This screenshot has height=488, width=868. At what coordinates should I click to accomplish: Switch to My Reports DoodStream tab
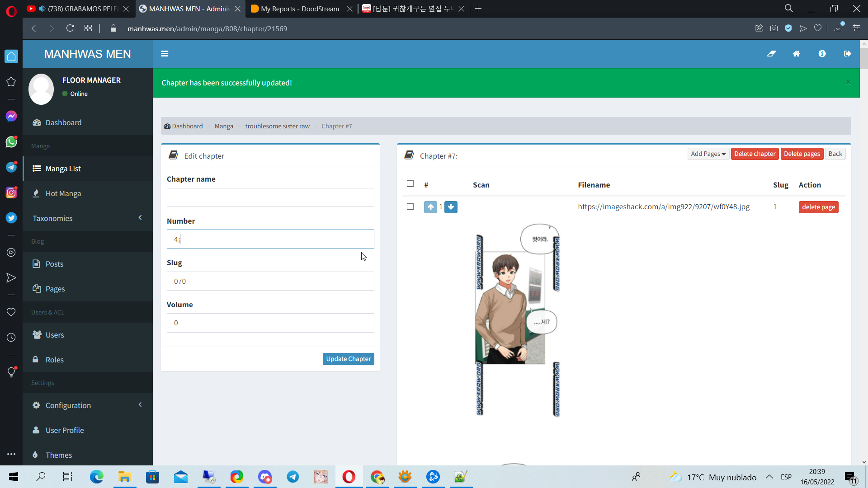(300, 9)
